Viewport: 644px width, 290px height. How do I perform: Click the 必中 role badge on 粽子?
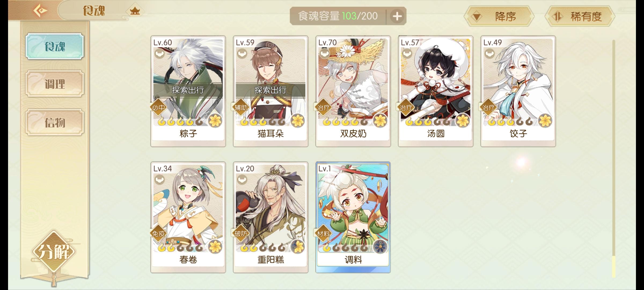(158, 108)
